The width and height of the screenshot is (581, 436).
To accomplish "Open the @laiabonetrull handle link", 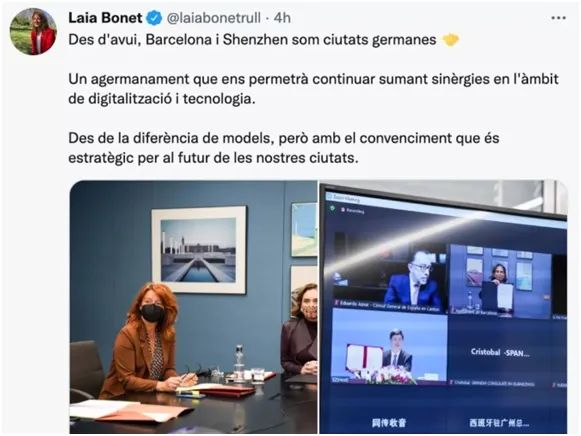I will point(214,18).
